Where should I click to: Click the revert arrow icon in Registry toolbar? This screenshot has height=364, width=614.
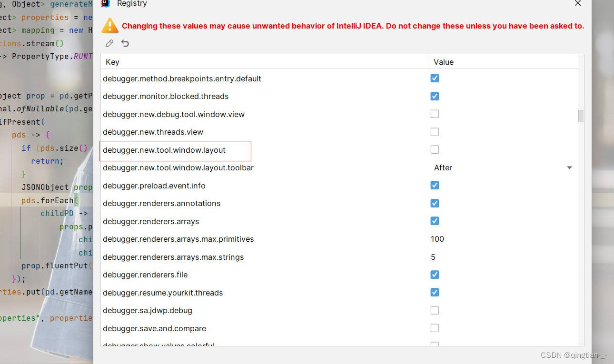(125, 43)
